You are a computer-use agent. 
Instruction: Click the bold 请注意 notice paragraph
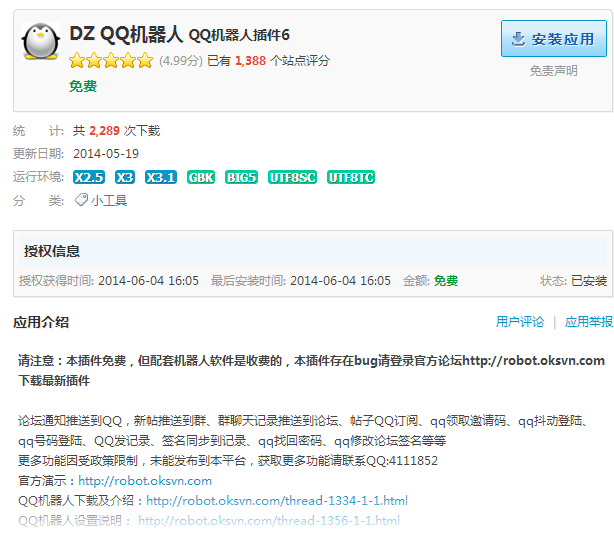coord(311,370)
